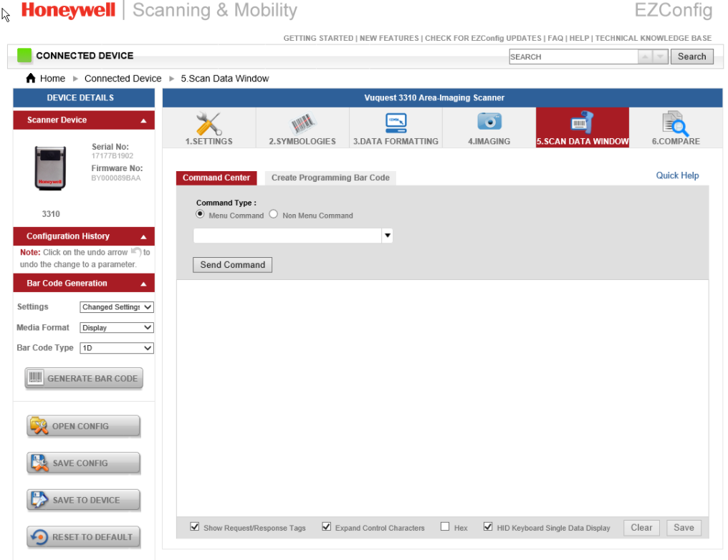
Task: Open the command dropdown arrow
Action: click(387, 235)
